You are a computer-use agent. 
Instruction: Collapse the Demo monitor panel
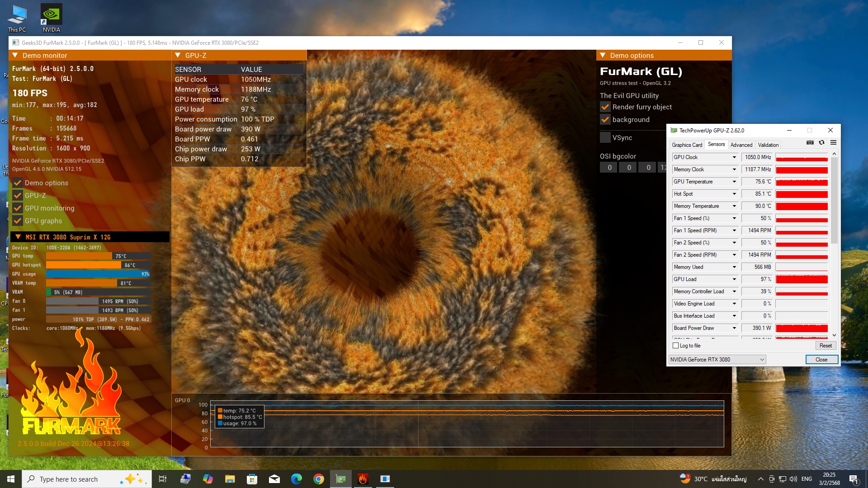coord(15,55)
